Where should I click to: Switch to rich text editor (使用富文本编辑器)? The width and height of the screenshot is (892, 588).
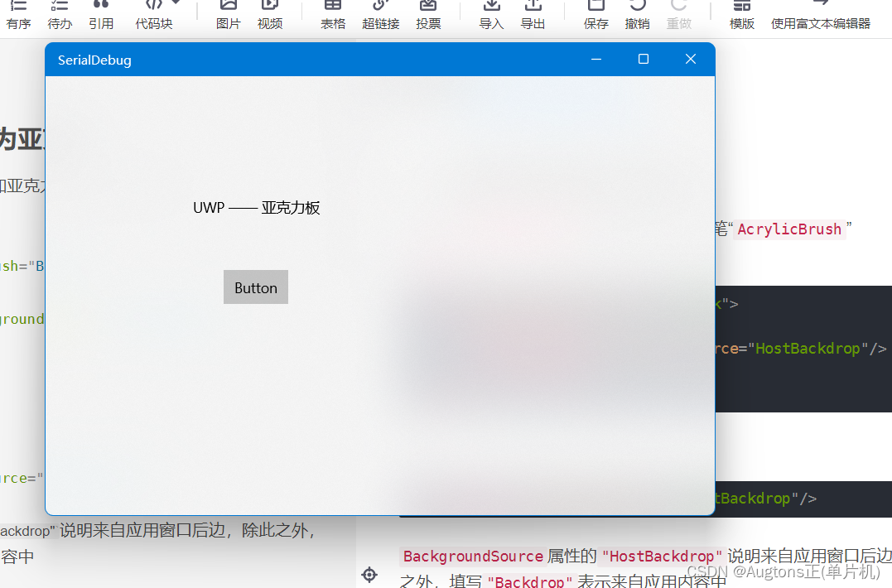point(820,16)
